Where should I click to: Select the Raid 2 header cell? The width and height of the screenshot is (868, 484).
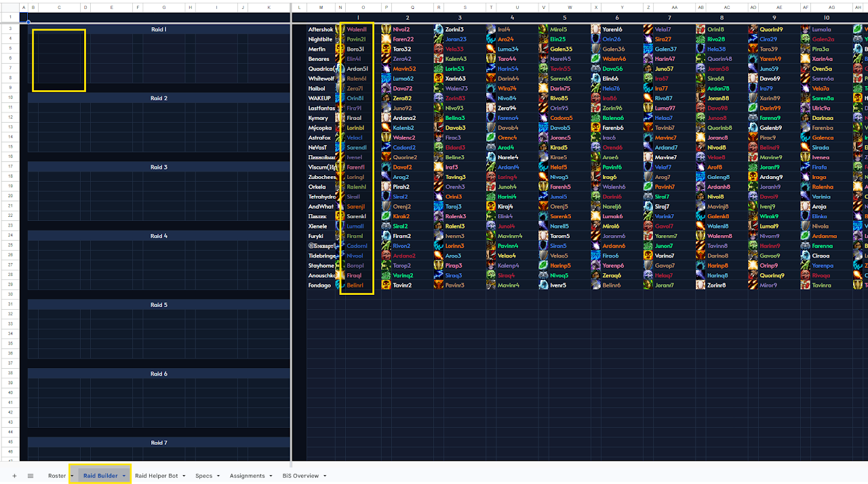click(x=159, y=98)
